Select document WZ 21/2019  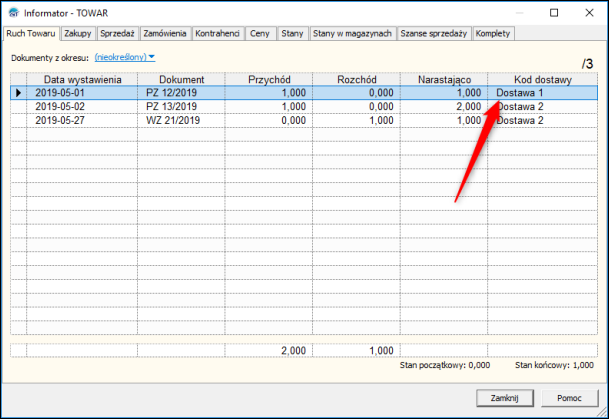(x=181, y=120)
